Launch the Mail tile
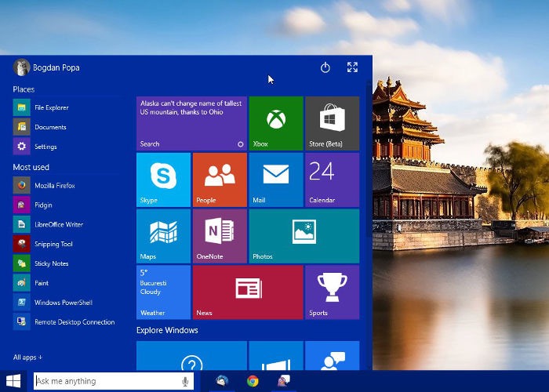 [x=275, y=180]
